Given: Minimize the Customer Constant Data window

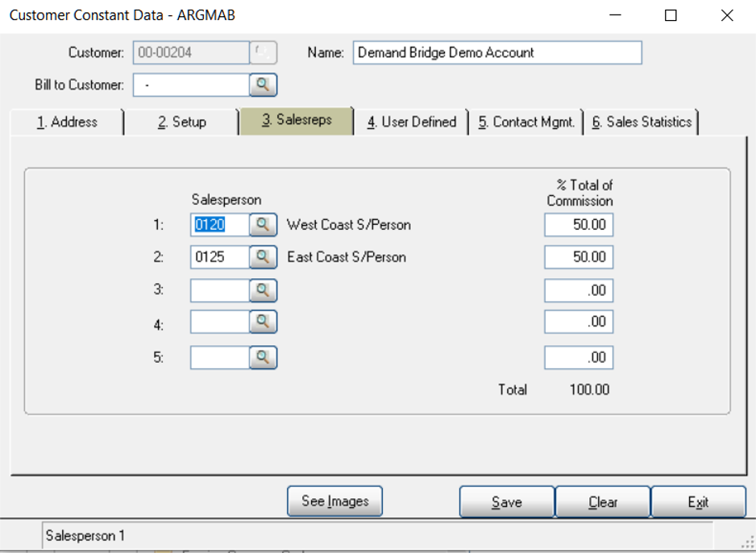Looking at the screenshot, I should 615,15.
